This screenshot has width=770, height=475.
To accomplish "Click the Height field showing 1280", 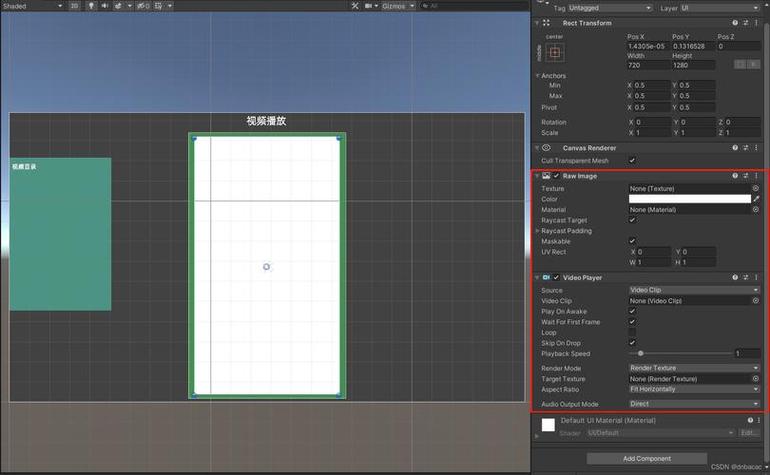I will 693,65.
